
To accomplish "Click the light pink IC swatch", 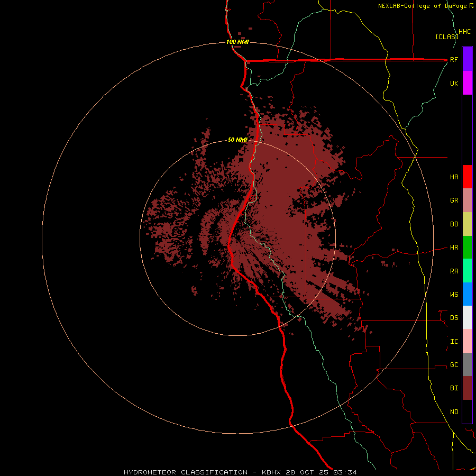I will (467, 341).
